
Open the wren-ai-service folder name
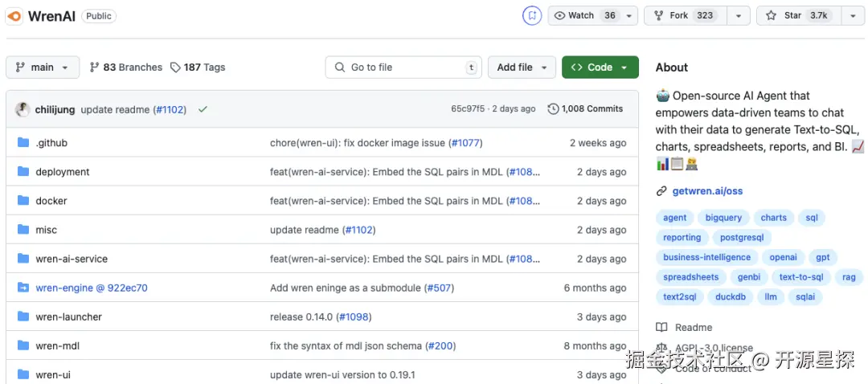pos(72,259)
